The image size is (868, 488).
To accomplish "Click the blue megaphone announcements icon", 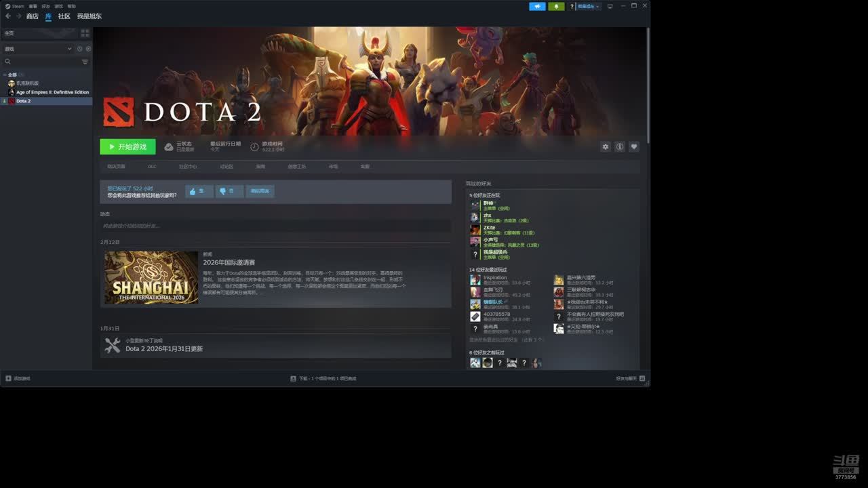I will click(x=537, y=6).
